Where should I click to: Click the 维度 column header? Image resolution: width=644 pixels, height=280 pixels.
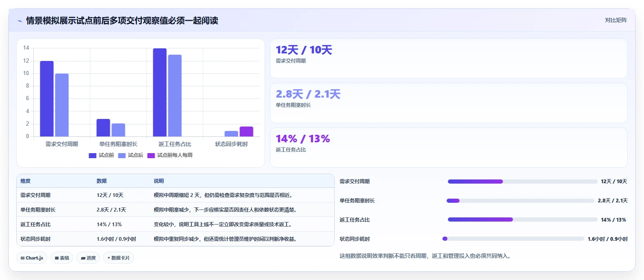pos(25,181)
